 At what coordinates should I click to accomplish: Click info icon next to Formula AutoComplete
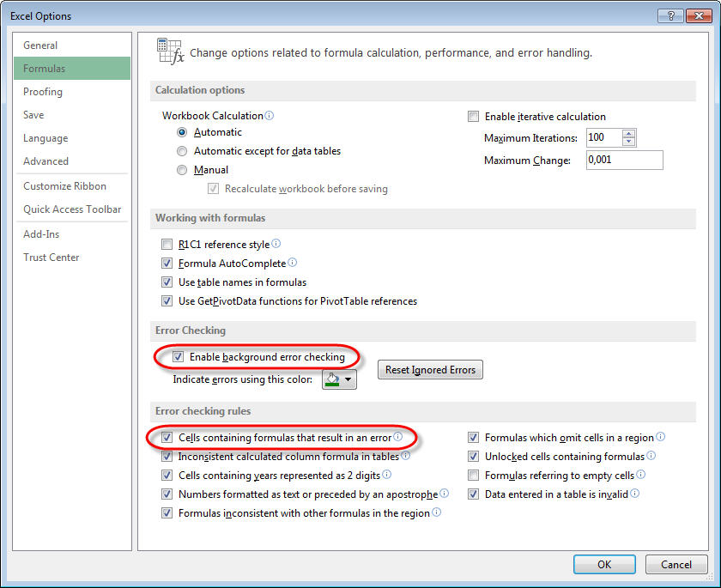point(293,263)
